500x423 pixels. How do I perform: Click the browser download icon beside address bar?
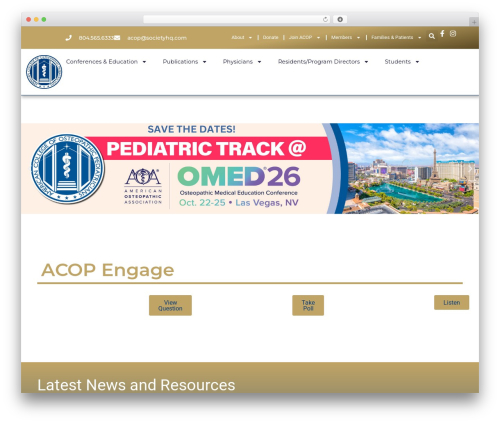340,20
